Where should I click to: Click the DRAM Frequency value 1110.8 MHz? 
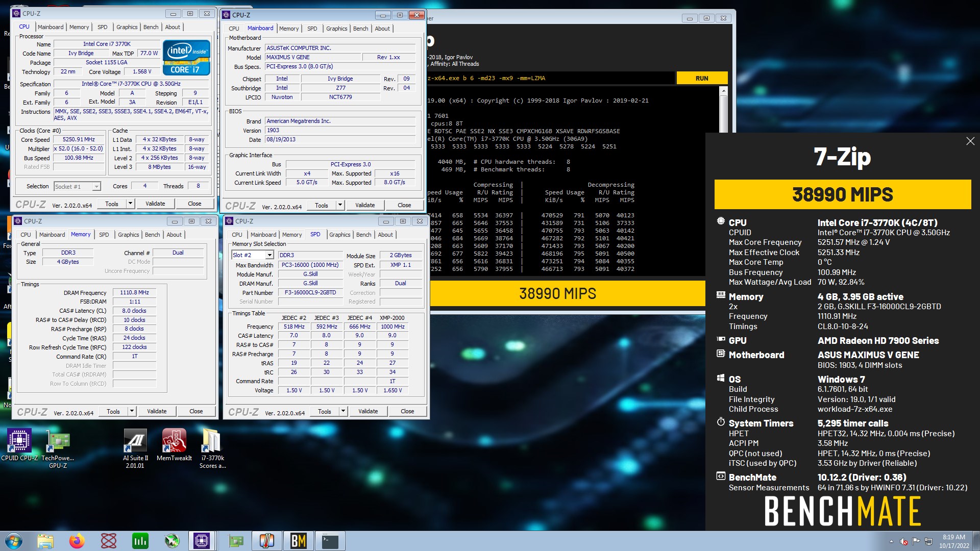coord(135,293)
